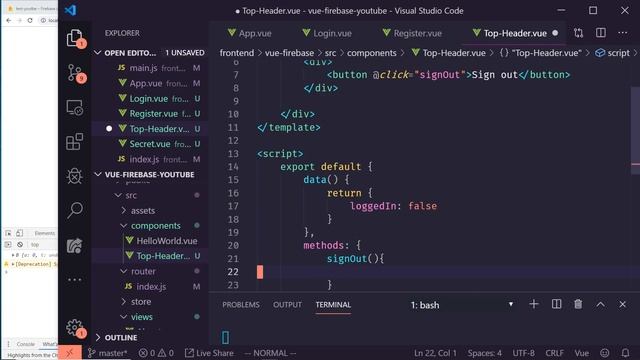Open the terminal selector dropdown 1: bash
This screenshot has height=360, width=640.
coord(462,305)
